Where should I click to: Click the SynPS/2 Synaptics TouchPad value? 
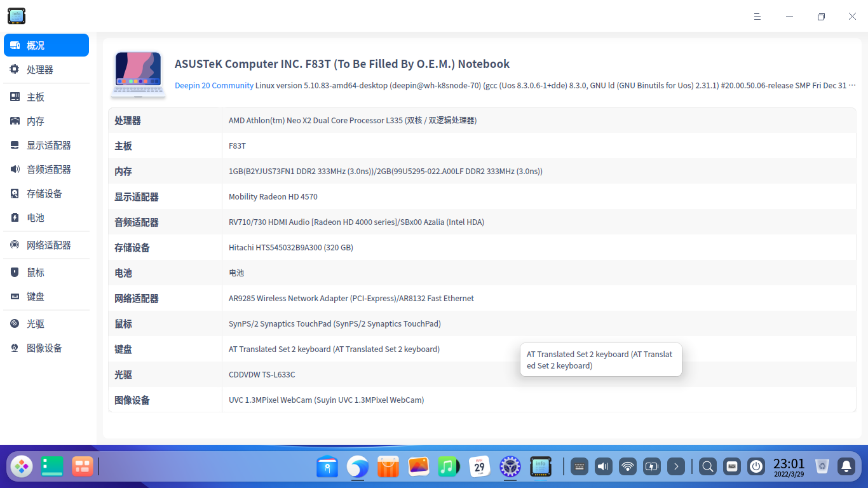335,323
